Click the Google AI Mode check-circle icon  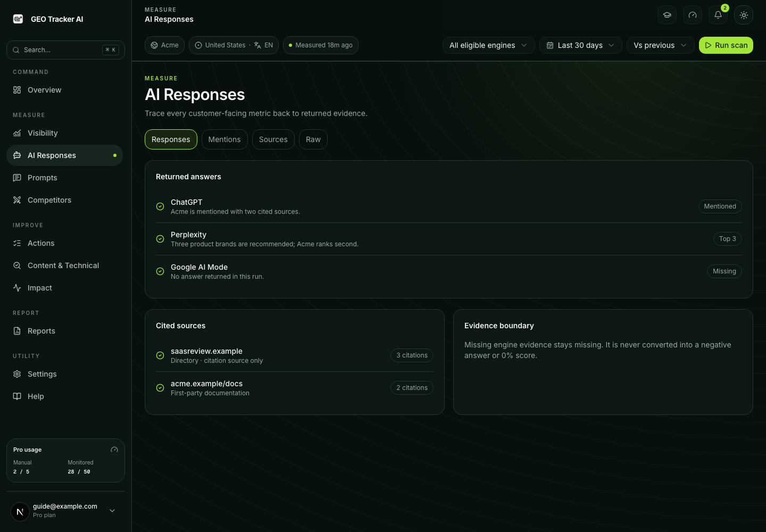(x=160, y=271)
